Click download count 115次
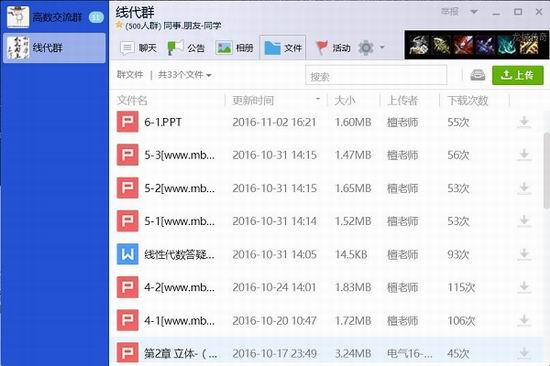Viewport: 550px width, 366px height. click(461, 287)
